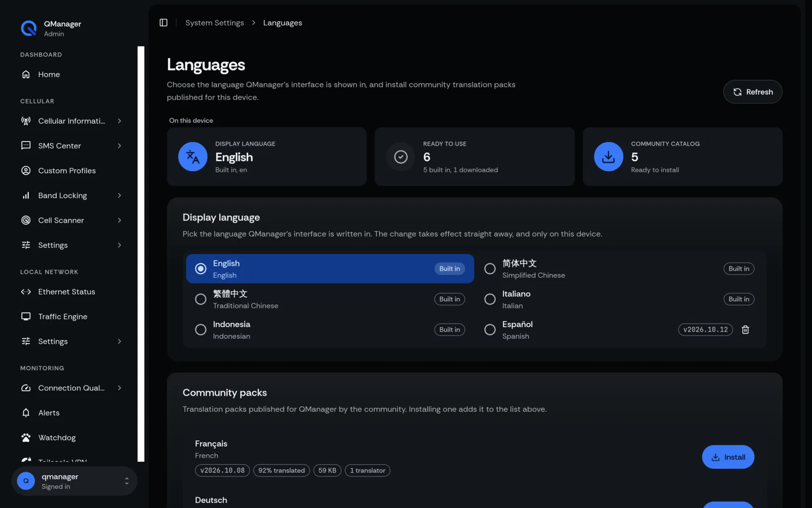The height and width of the screenshot is (508, 812).
Task: Expand the Cell Scanner submenu
Action: tap(120, 220)
